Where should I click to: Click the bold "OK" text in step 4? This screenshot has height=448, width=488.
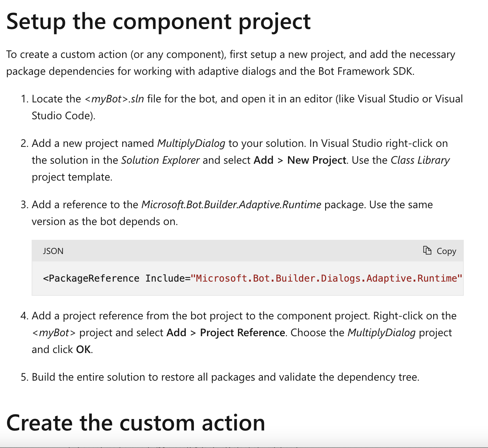[x=83, y=350]
